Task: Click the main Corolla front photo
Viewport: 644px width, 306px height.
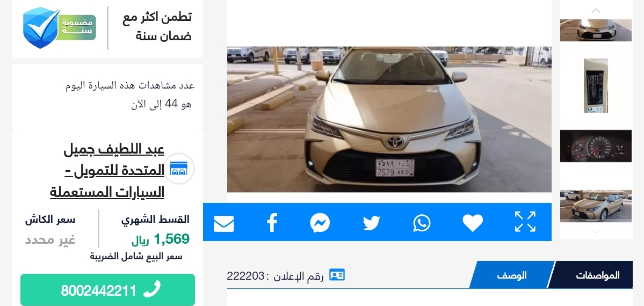Action: pyautogui.click(x=389, y=119)
